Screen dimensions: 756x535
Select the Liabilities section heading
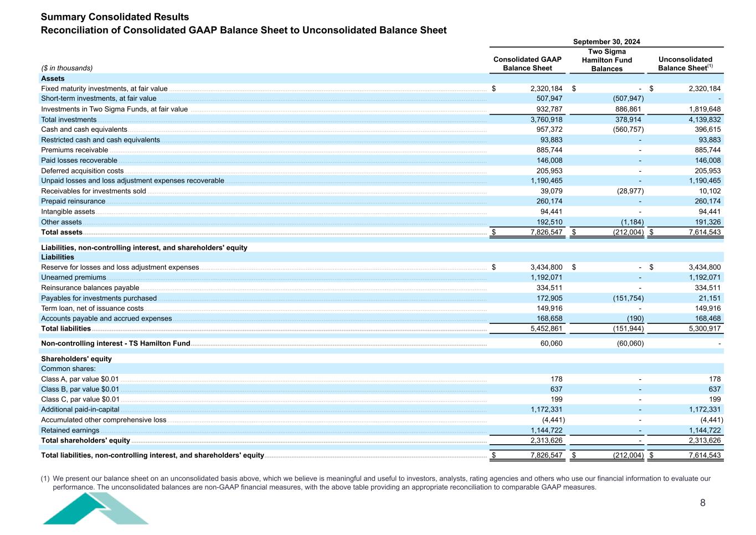click(58, 257)
